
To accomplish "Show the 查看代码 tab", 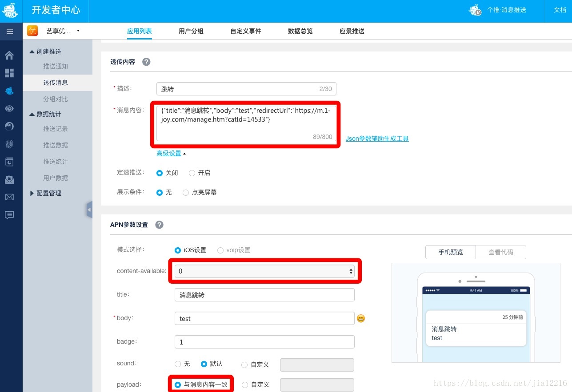I will [x=501, y=252].
